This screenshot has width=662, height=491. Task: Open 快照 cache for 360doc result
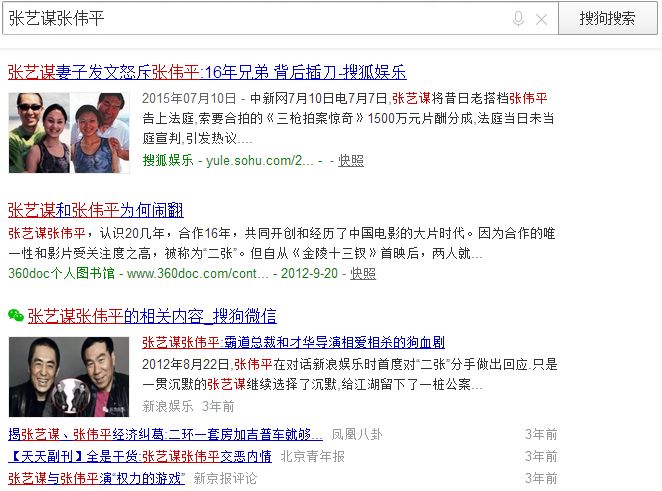363,273
